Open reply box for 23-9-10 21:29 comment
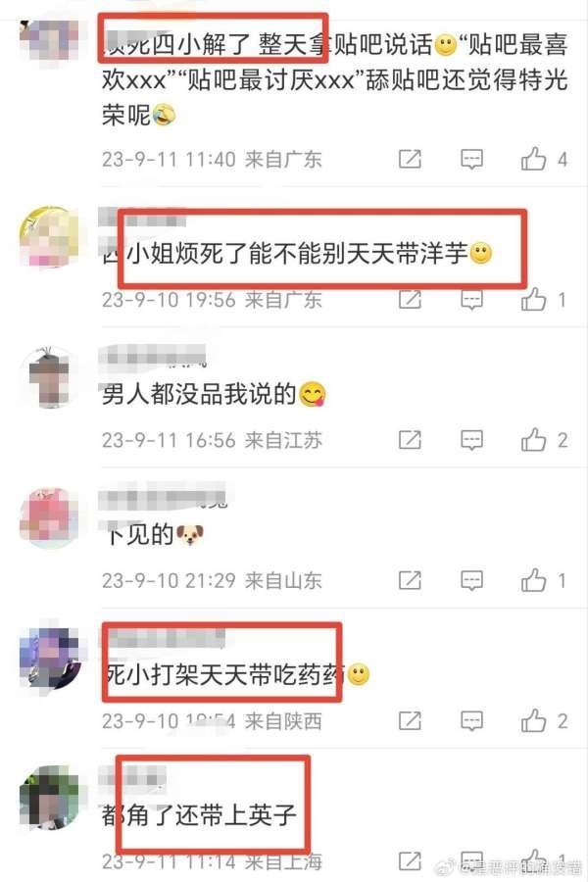 click(x=471, y=580)
